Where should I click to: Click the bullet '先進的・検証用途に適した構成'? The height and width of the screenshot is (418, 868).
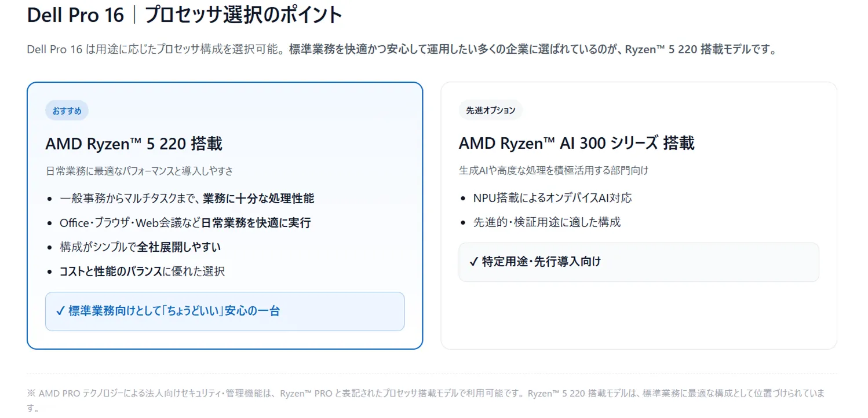point(547,222)
